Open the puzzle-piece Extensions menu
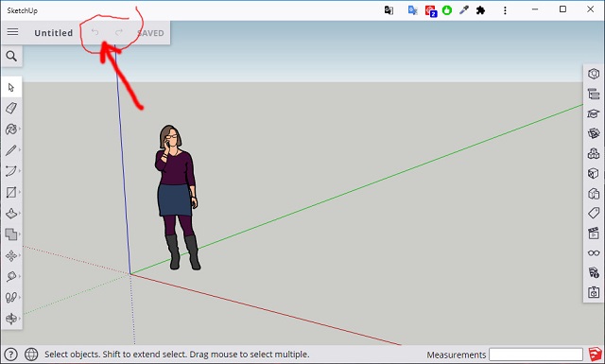 [x=480, y=10]
